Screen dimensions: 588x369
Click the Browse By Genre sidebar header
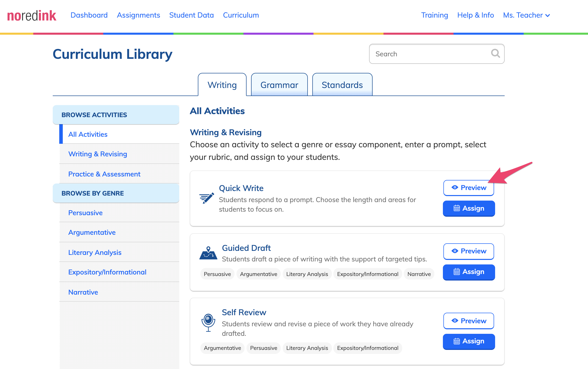coord(116,193)
